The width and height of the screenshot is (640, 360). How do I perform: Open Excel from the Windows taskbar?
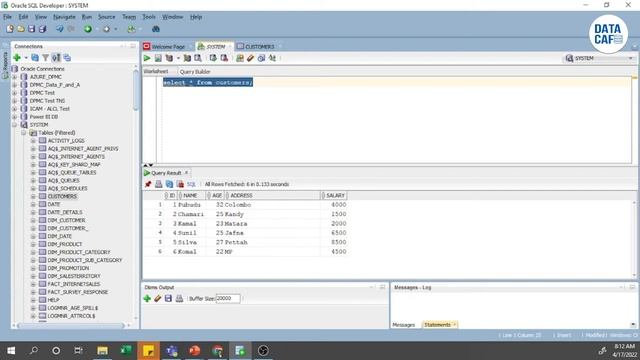click(126, 351)
